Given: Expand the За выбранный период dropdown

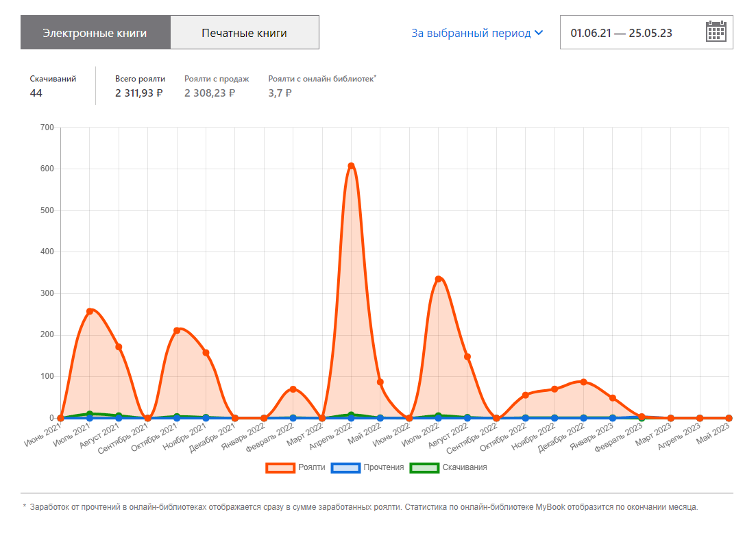Looking at the screenshot, I should (x=477, y=33).
